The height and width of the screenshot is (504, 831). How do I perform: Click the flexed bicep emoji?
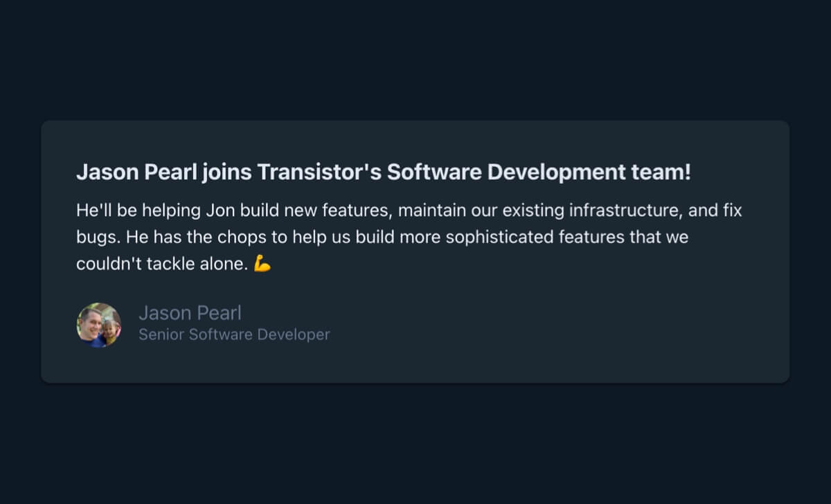point(262,264)
